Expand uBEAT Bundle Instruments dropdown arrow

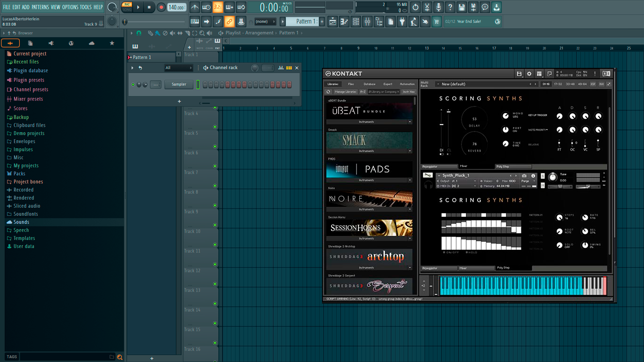pyautogui.click(x=410, y=122)
